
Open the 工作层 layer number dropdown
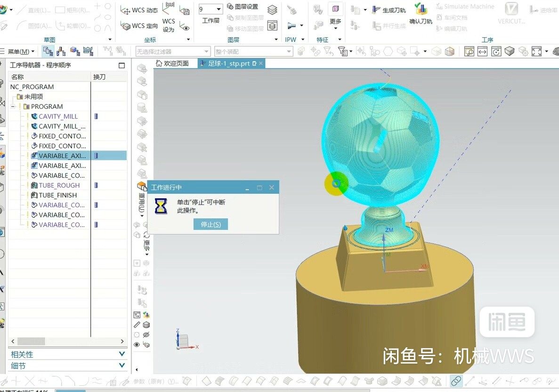(219, 9)
